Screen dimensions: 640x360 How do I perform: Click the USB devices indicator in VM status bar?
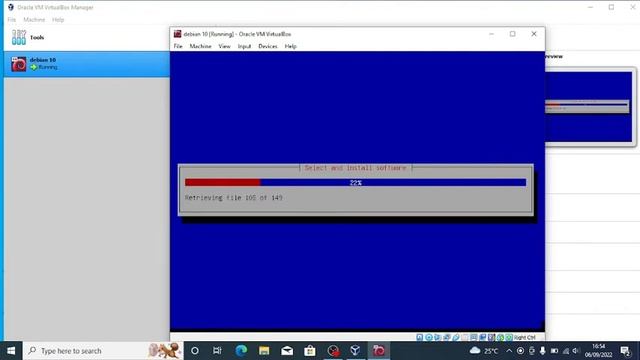456,338
